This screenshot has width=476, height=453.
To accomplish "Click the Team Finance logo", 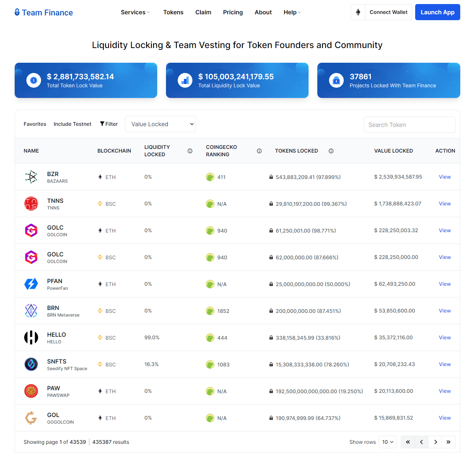I will tap(43, 12).
